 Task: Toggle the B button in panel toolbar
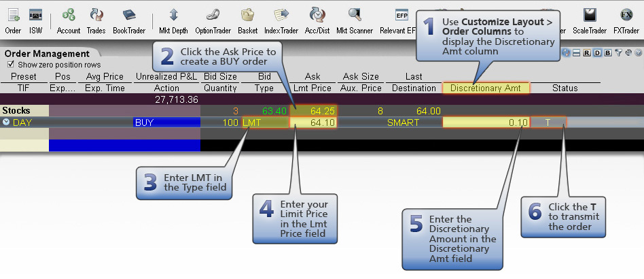click(x=608, y=53)
